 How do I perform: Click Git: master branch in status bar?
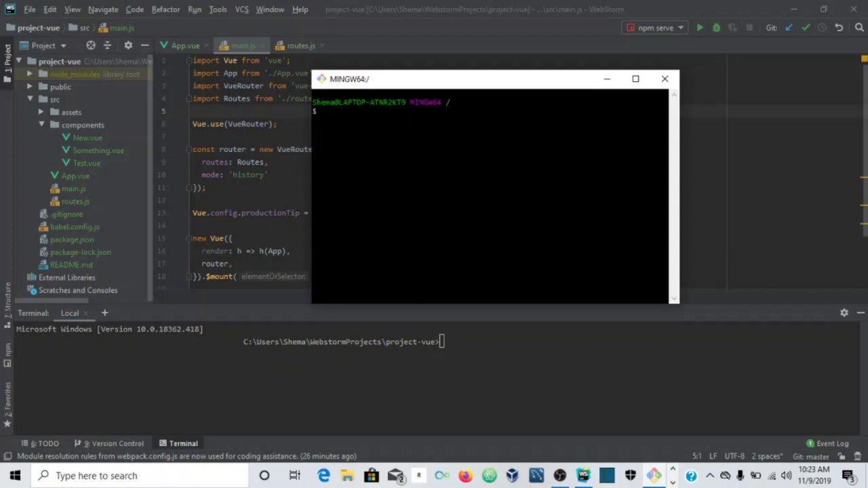click(x=811, y=456)
